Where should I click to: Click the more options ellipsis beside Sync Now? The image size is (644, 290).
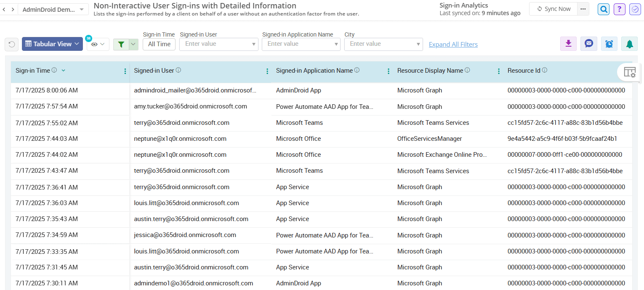(583, 8)
